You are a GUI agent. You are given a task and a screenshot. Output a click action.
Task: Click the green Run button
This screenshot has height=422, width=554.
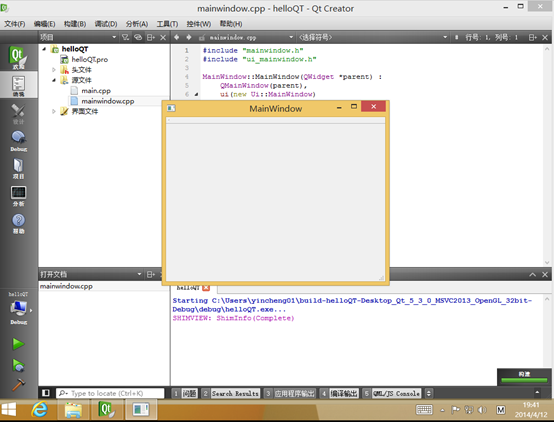pyautogui.click(x=18, y=344)
